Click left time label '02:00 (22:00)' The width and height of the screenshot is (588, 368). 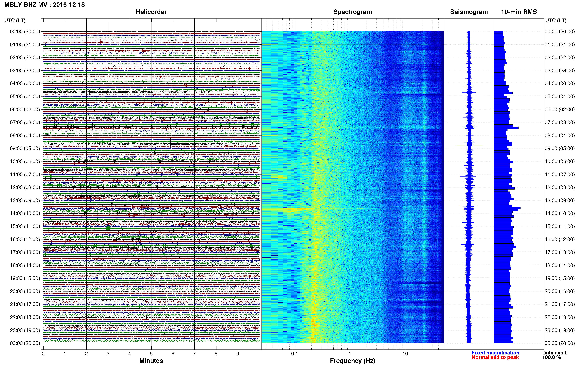[x=25, y=57]
